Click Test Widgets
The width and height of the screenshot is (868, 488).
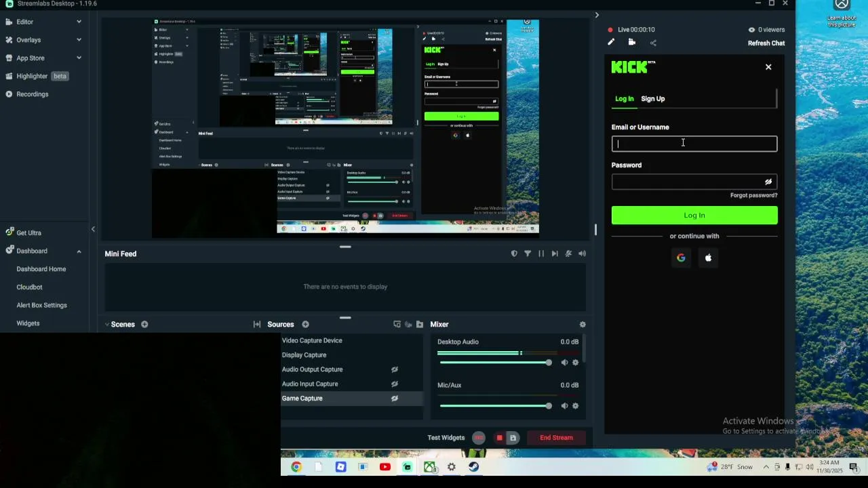pos(446,438)
